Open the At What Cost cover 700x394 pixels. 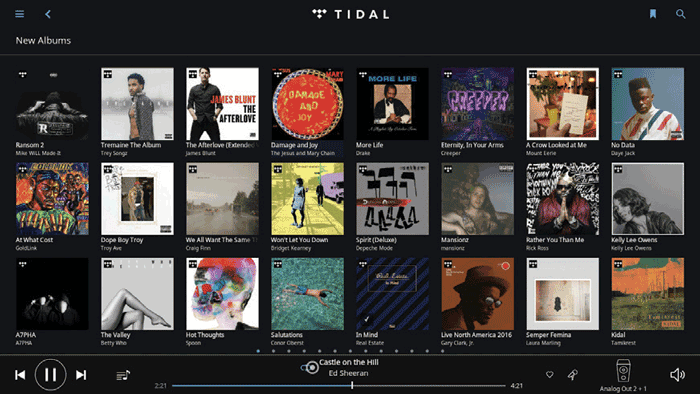point(52,199)
